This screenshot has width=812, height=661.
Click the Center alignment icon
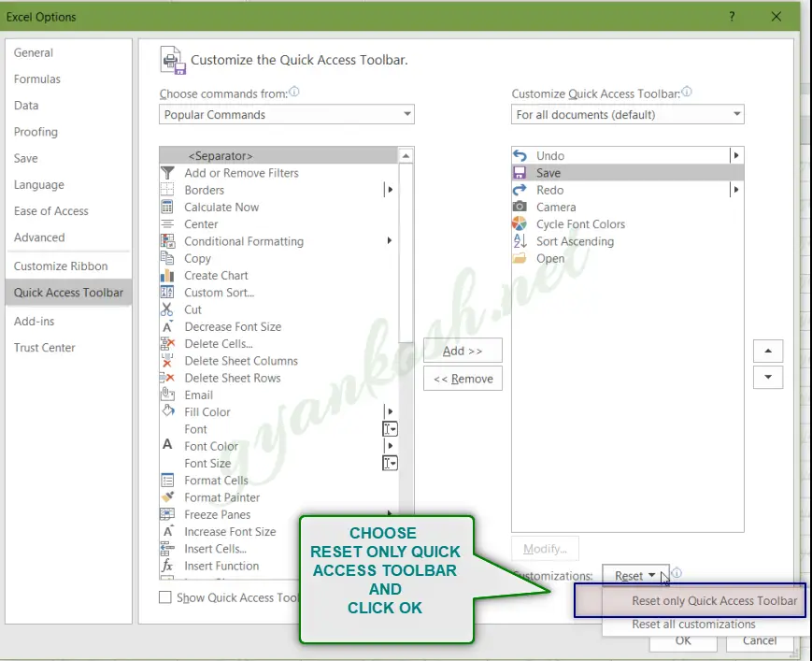[167, 223]
